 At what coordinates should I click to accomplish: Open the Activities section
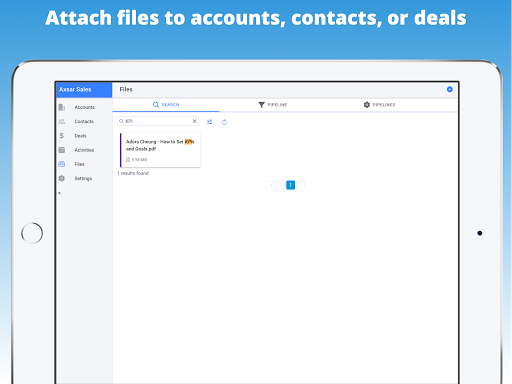pos(84,150)
